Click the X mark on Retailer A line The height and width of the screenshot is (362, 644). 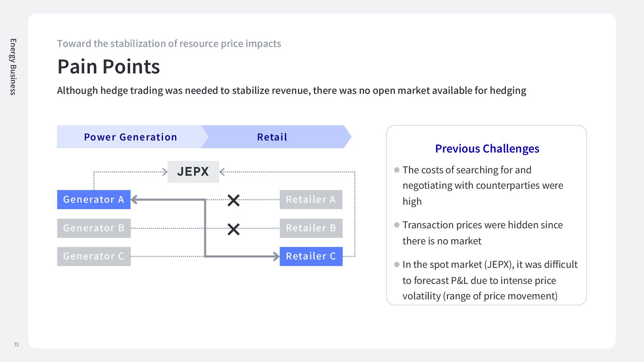pos(233,200)
